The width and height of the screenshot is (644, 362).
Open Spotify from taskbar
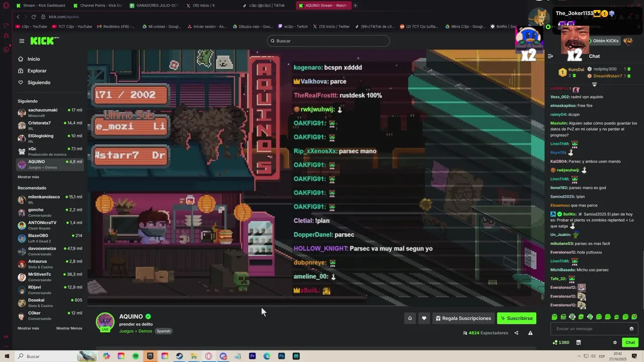pos(136,356)
